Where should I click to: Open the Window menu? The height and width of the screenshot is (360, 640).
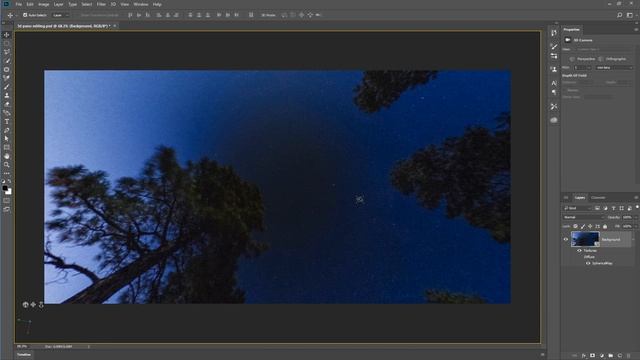(141, 4)
